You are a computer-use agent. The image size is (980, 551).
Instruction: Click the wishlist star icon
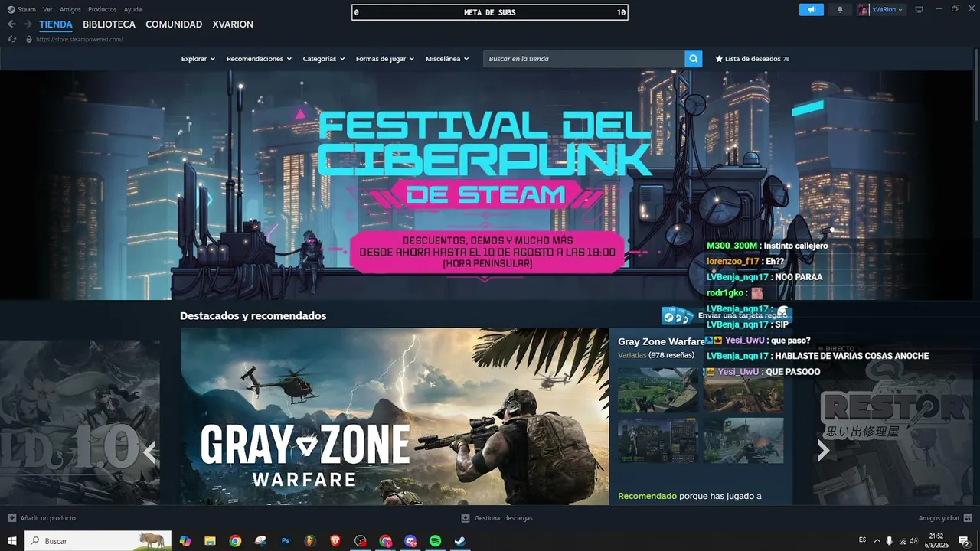(x=719, y=59)
